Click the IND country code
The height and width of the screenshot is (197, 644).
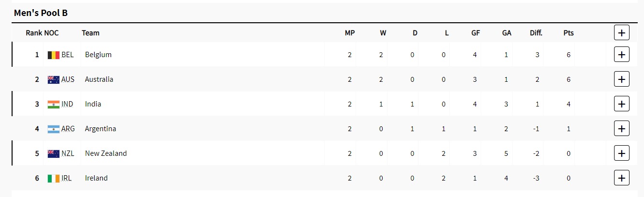coord(68,104)
